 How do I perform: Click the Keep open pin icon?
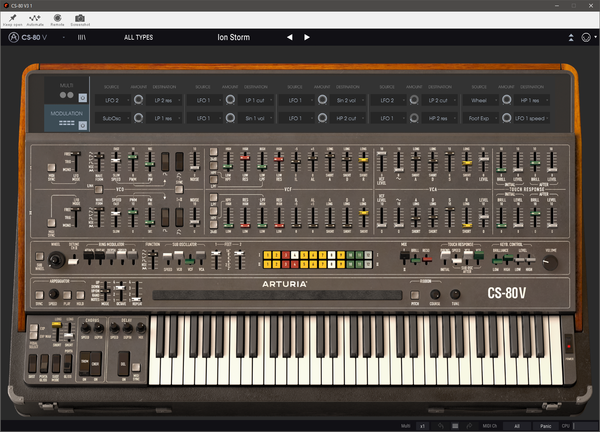click(13, 18)
